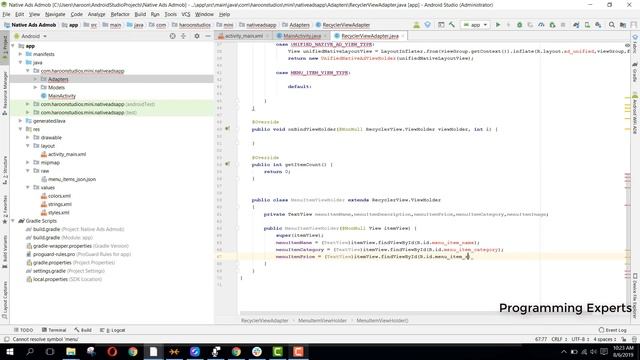Viewport: 640px width, 360px height.
Task: Open styles.xml under values
Action: pyautogui.click(x=58, y=213)
